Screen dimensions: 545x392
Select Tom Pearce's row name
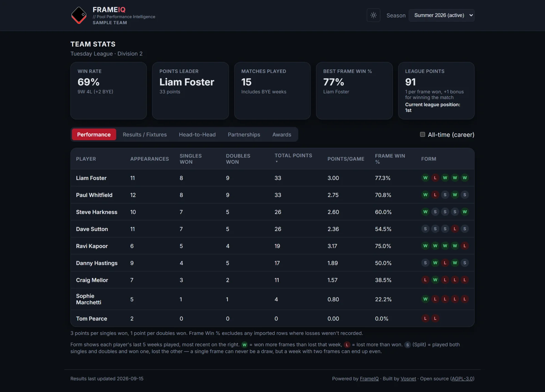(x=92, y=318)
